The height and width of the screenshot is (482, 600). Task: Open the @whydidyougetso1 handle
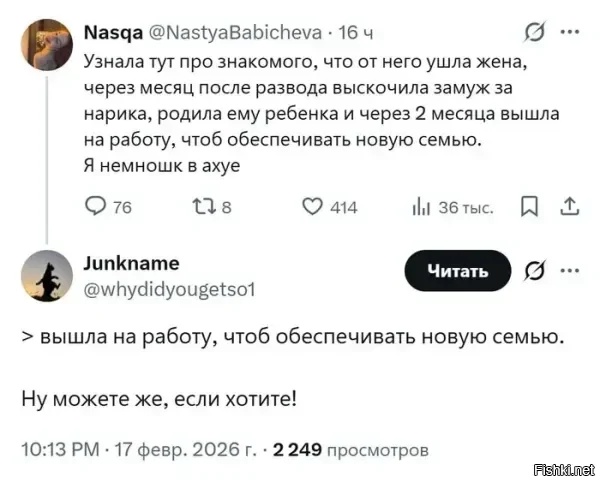point(170,289)
